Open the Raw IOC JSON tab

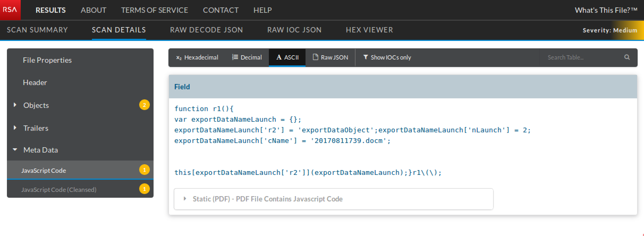[294, 30]
